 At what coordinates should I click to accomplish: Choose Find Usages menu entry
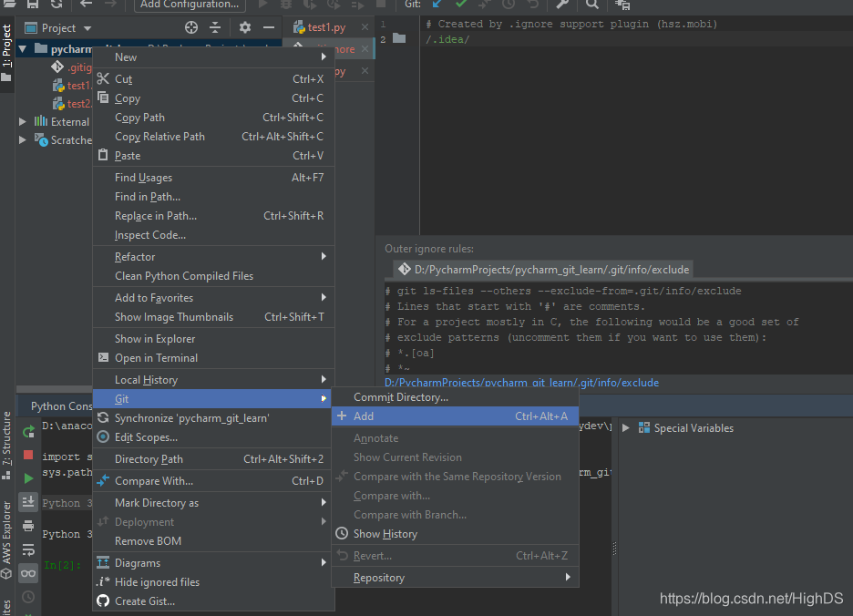tap(214, 178)
